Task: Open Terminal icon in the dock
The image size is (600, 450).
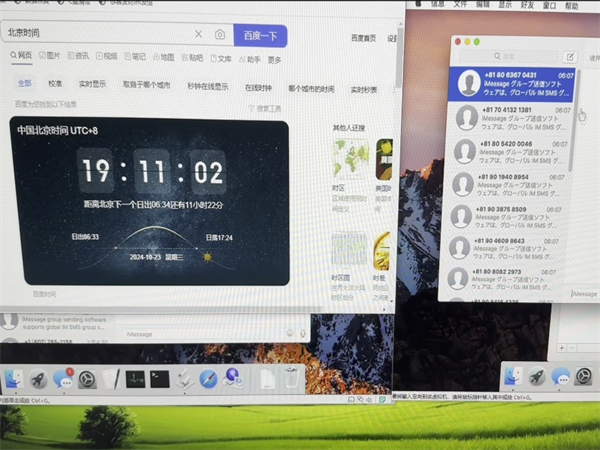Action: pos(159,379)
